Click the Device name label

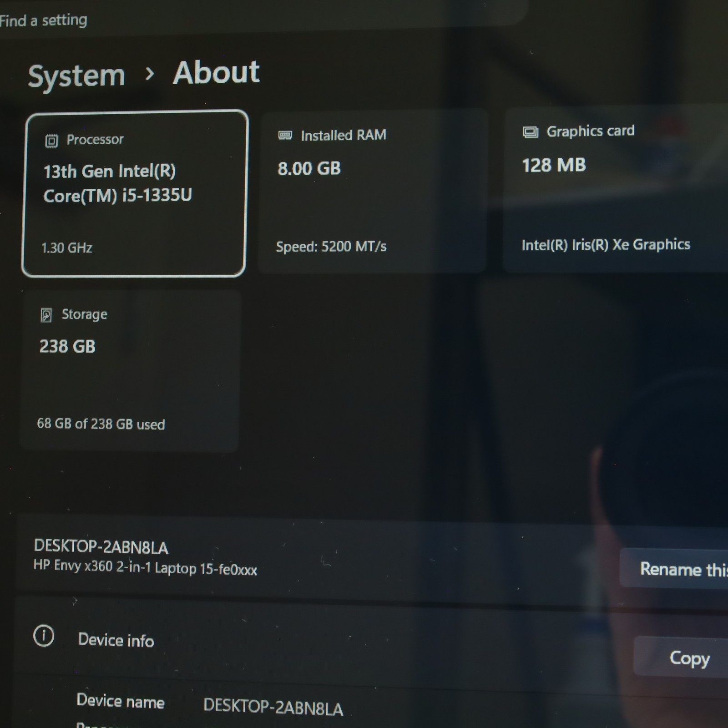pyautogui.click(x=121, y=701)
